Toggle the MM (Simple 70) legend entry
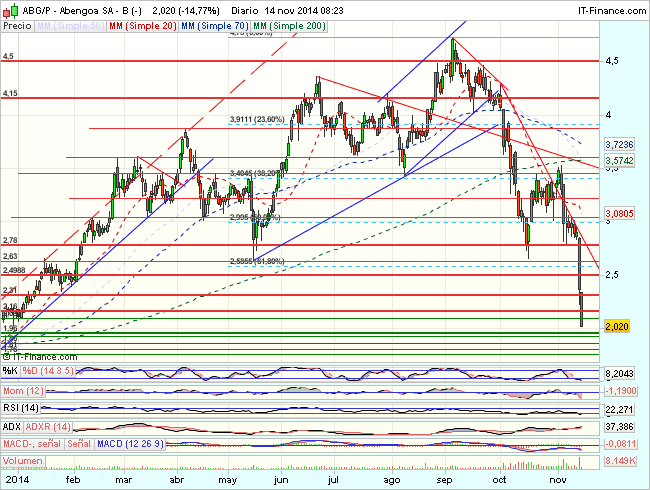Image resolution: width=650 pixels, height=490 pixels. (x=215, y=26)
